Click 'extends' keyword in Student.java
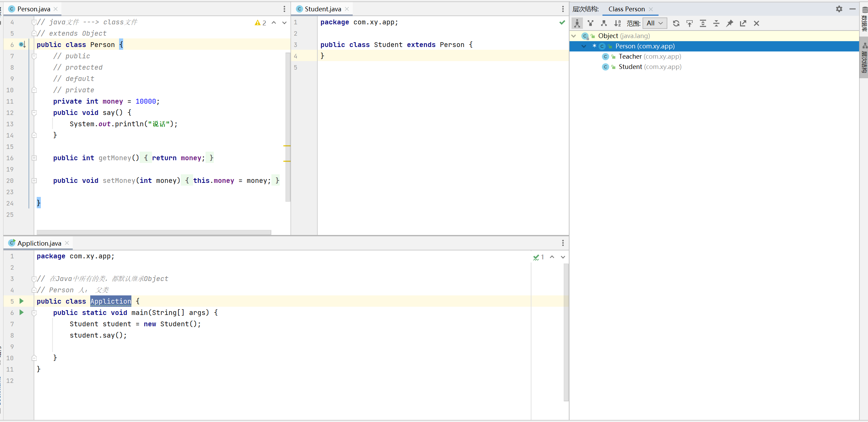Screen dimensions: 868x422 [x=421, y=45]
